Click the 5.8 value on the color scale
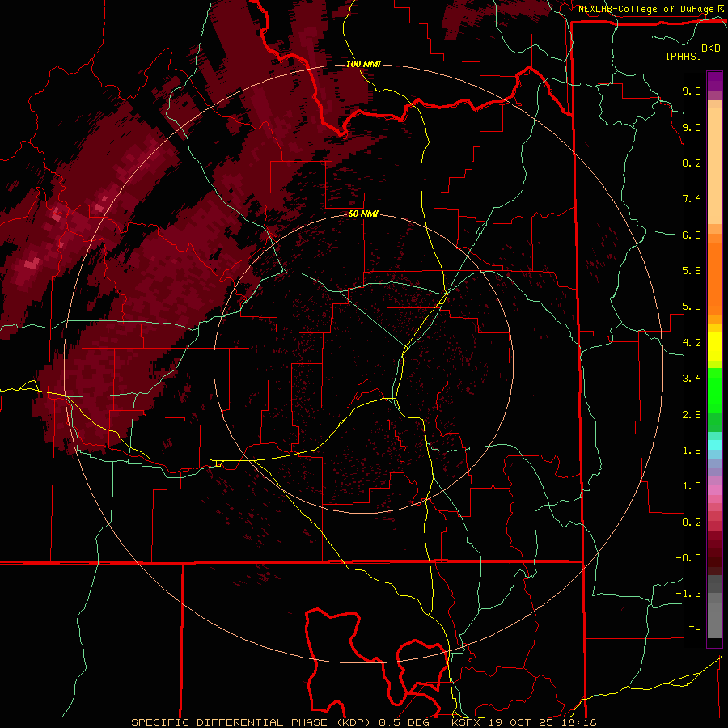This screenshot has width=728, height=728. (692, 271)
